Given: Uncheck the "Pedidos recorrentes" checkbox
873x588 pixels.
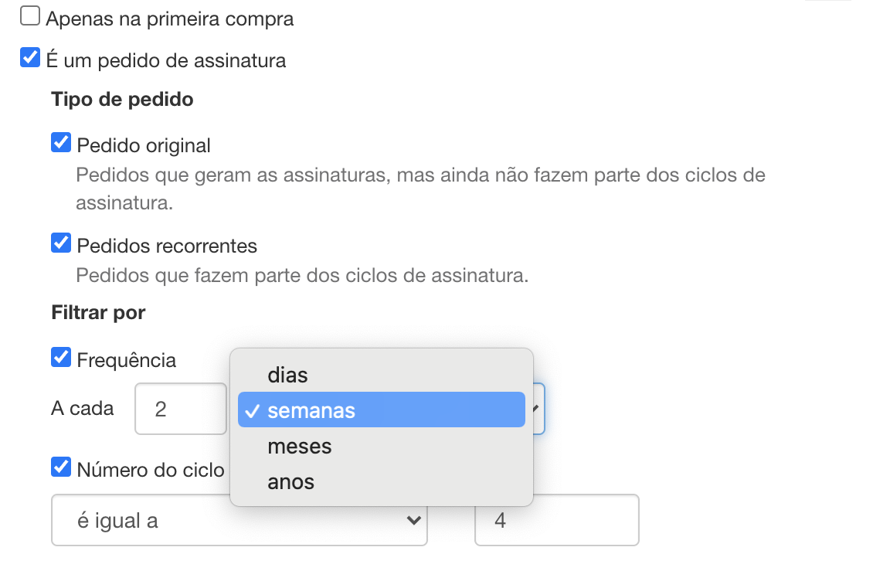Looking at the screenshot, I should (60, 243).
